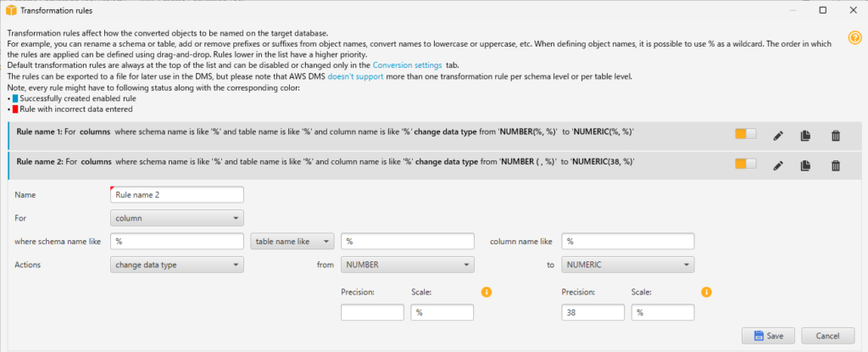Toggle the enable switch for Rule name 1

click(x=745, y=135)
